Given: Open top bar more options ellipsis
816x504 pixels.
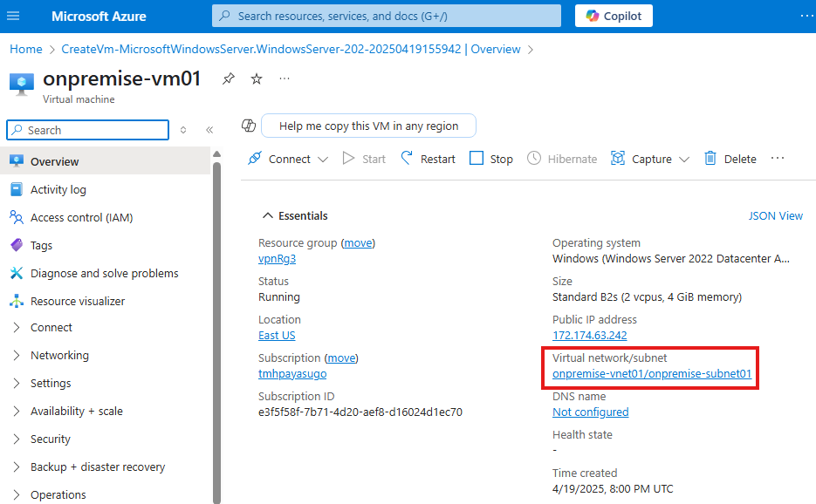Looking at the screenshot, I should (x=806, y=16).
